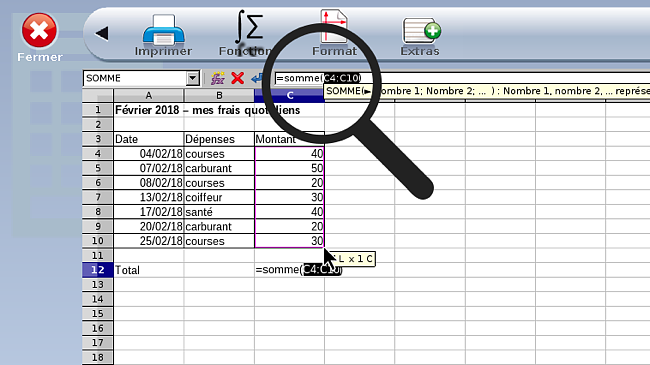Select column B header

point(219,95)
